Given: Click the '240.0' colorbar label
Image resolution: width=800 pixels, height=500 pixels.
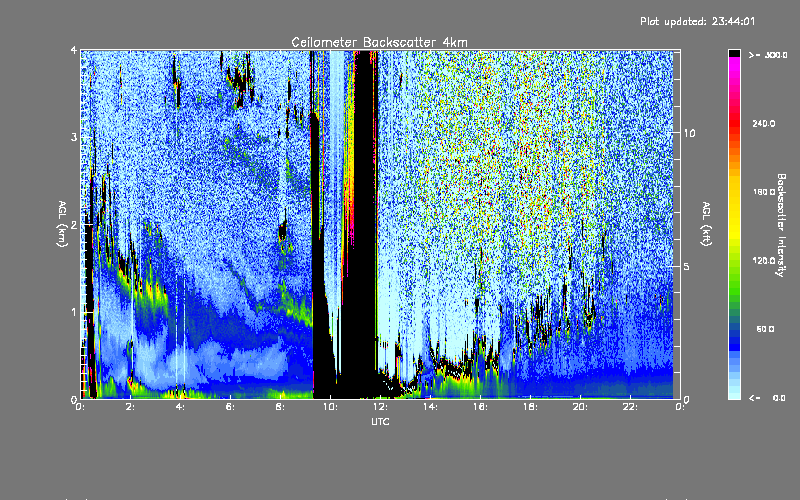Looking at the screenshot, I should point(764,124).
